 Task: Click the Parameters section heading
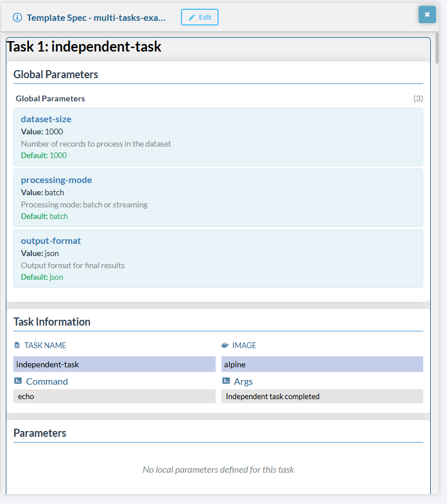(39, 433)
